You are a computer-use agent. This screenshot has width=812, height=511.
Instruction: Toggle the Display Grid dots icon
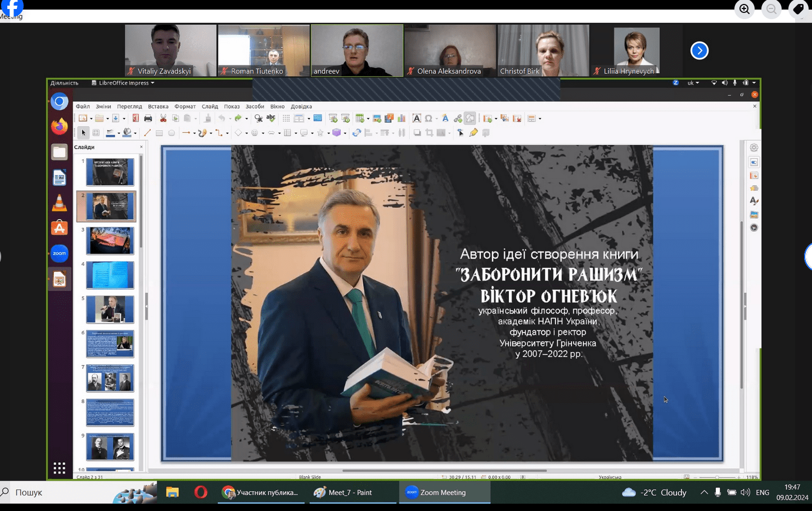point(286,118)
